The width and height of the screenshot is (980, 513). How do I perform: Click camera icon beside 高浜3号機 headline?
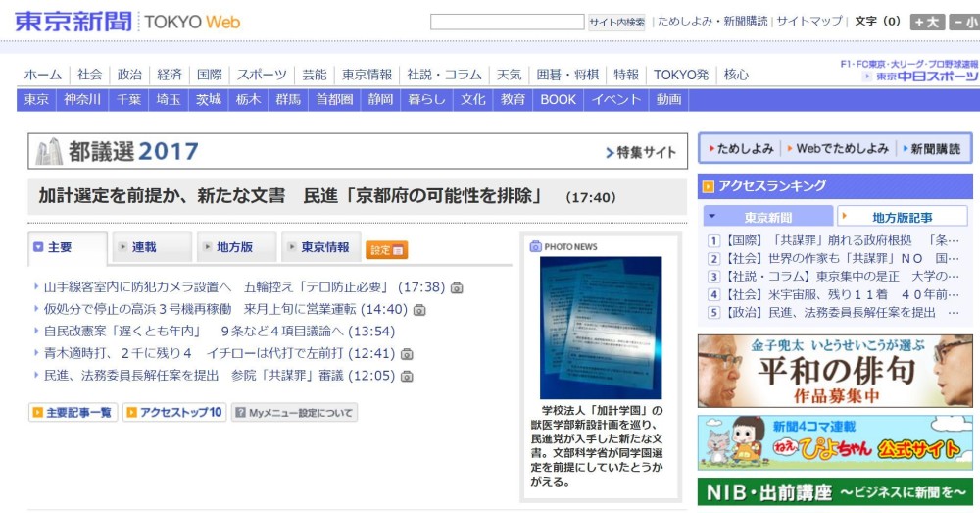click(x=419, y=310)
